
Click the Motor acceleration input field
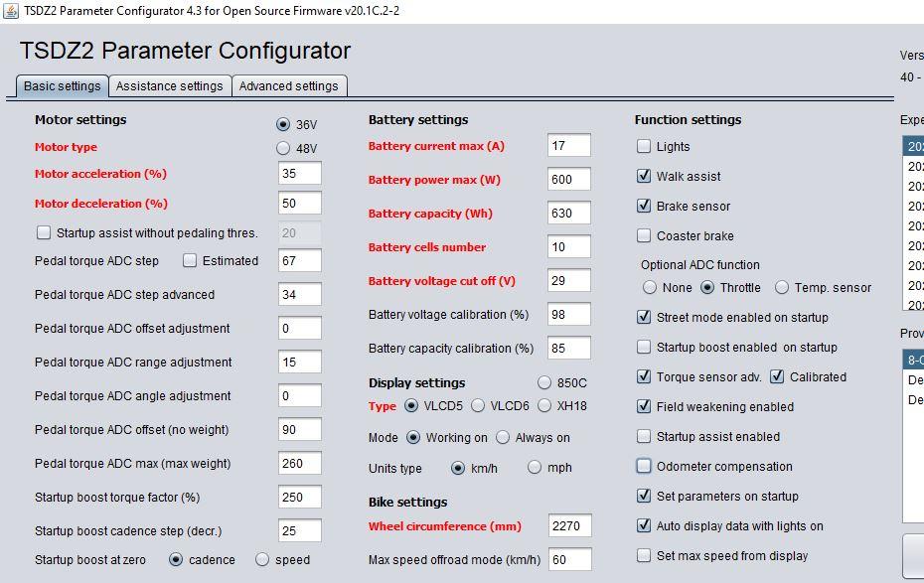click(299, 174)
